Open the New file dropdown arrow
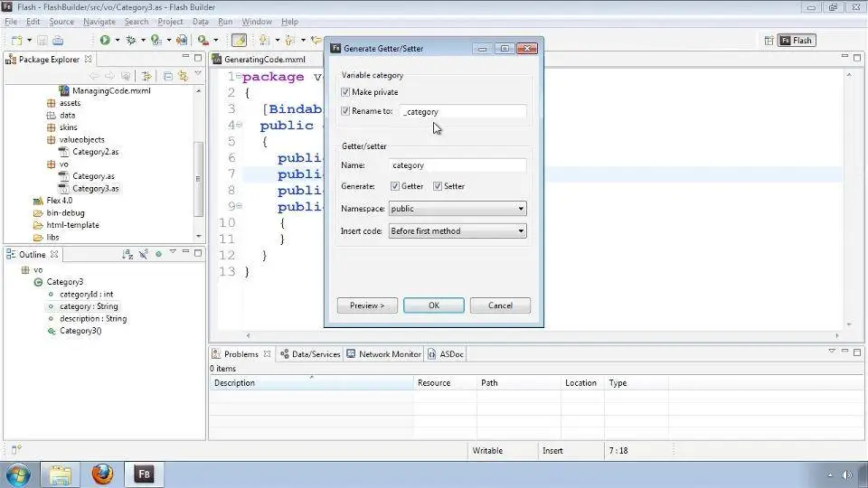Image resolution: width=868 pixels, height=488 pixels. point(29,41)
